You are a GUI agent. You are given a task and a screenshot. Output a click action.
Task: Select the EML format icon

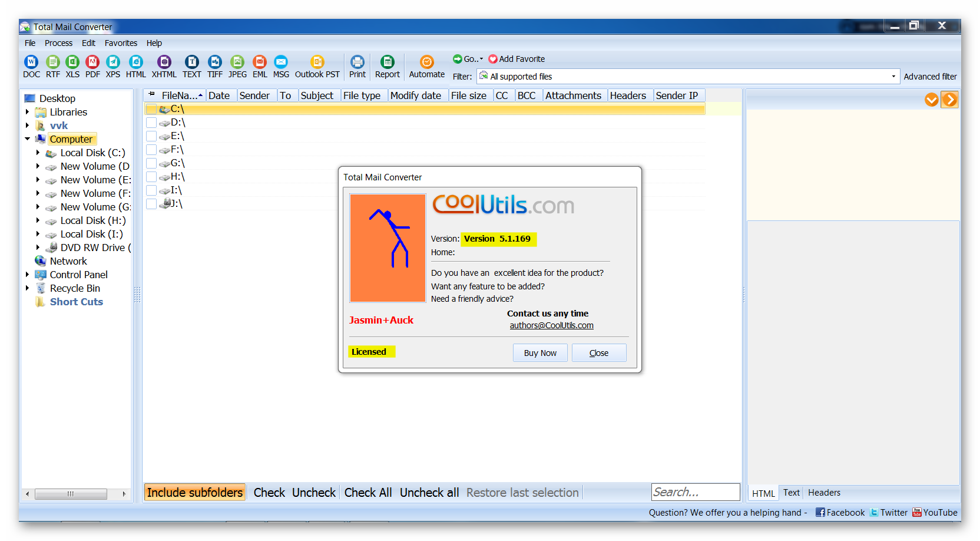[x=260, y=66]
